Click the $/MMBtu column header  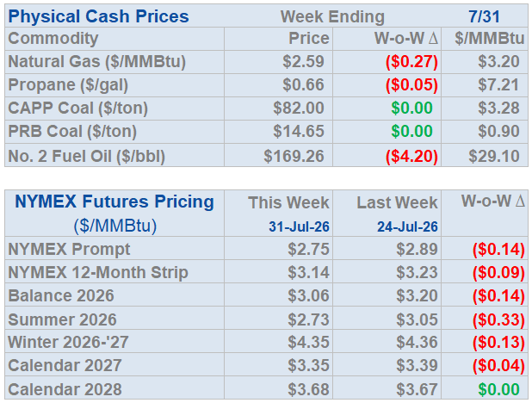point(489,39)
